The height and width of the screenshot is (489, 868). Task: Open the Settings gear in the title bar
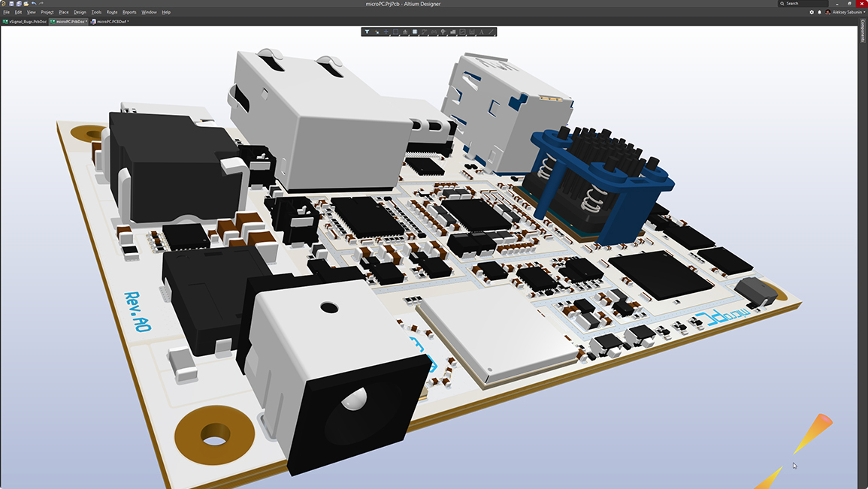812,12
